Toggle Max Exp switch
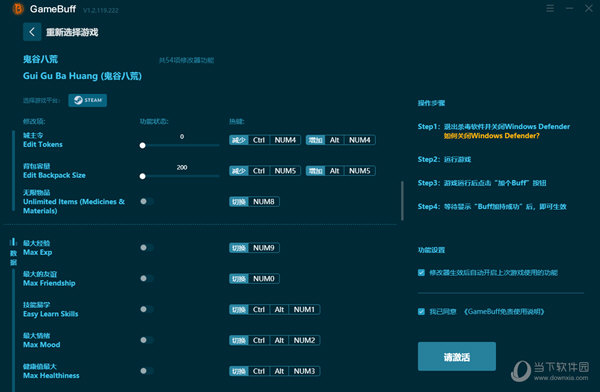This screenshot has width=600, height=392. click(x=147, y=248)
